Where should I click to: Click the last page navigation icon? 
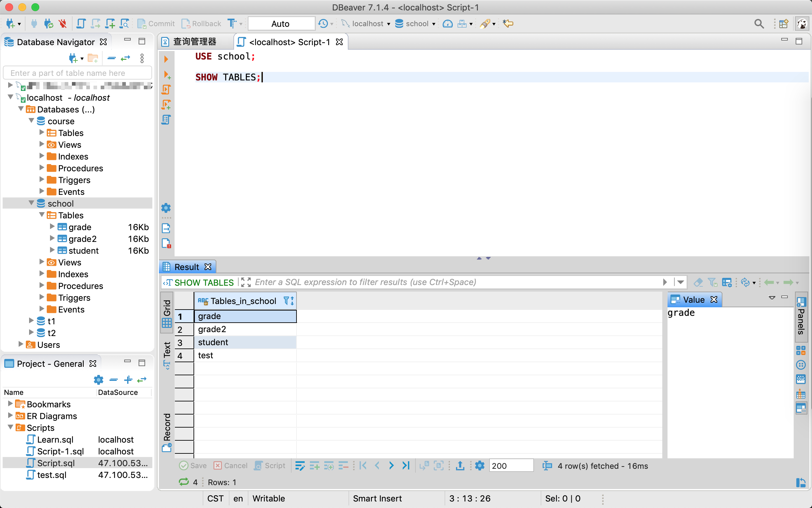pyautogui.click(x=406, y=466)
